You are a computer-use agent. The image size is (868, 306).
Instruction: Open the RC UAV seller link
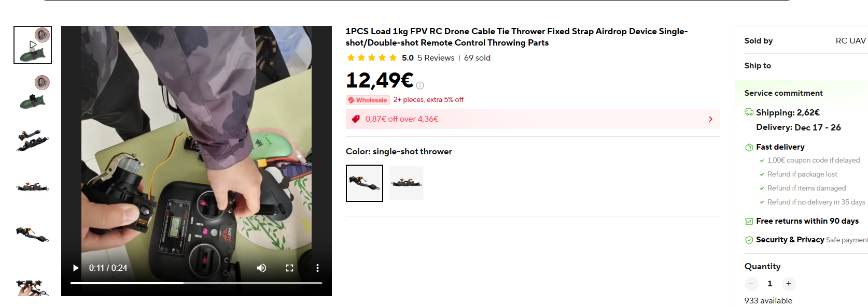[x=851, y=41]
